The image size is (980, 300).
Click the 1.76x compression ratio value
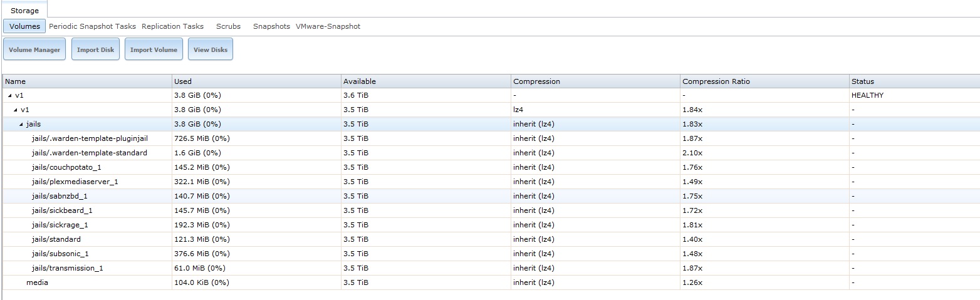[692, 167]
